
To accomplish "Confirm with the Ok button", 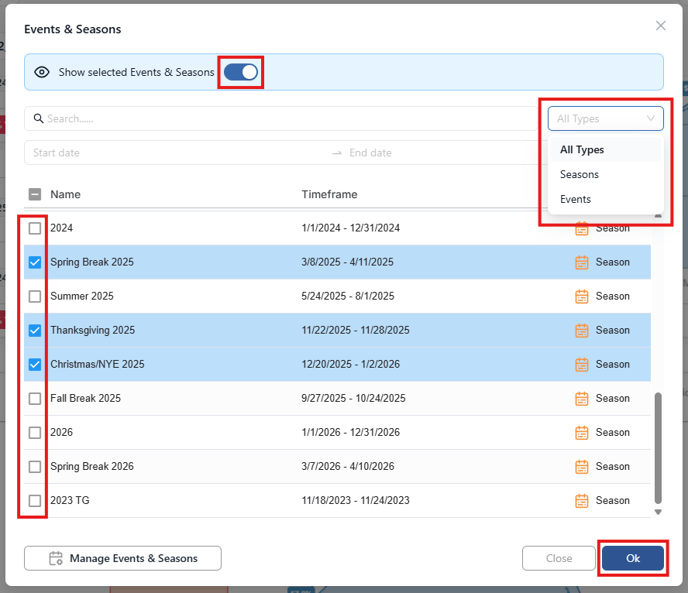I will (x=633, y=558).
